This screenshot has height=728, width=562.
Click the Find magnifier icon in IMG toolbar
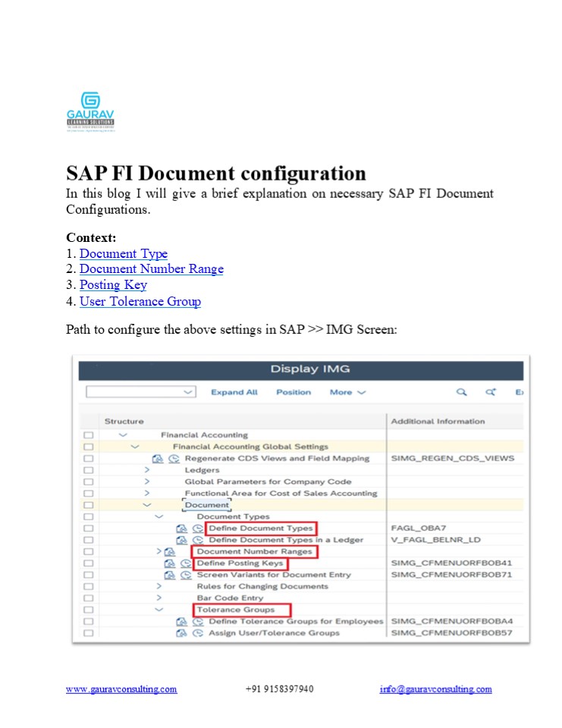[461, 392]
